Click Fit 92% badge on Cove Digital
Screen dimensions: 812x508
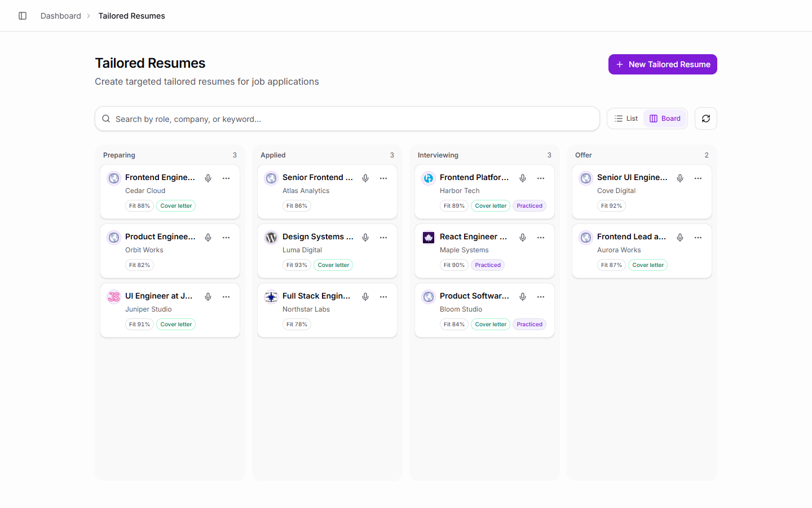pos(611,206)
